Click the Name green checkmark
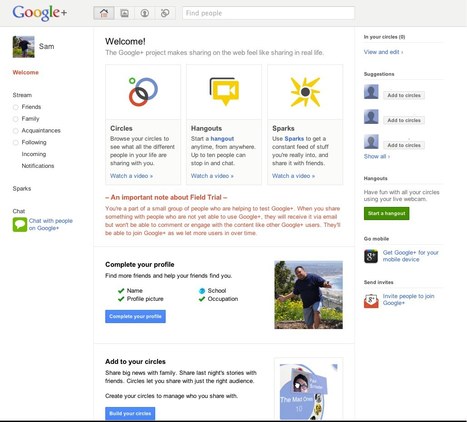Viewport: 467px width, 422px height. (x=121, y=291)
